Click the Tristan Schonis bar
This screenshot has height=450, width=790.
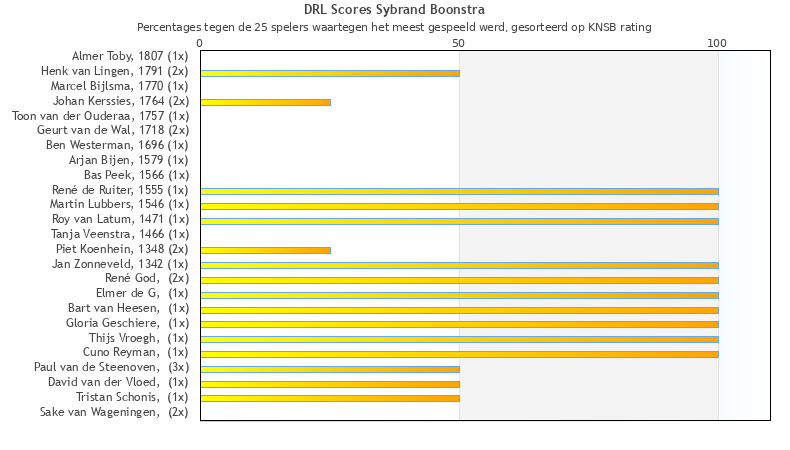[329, 398]
